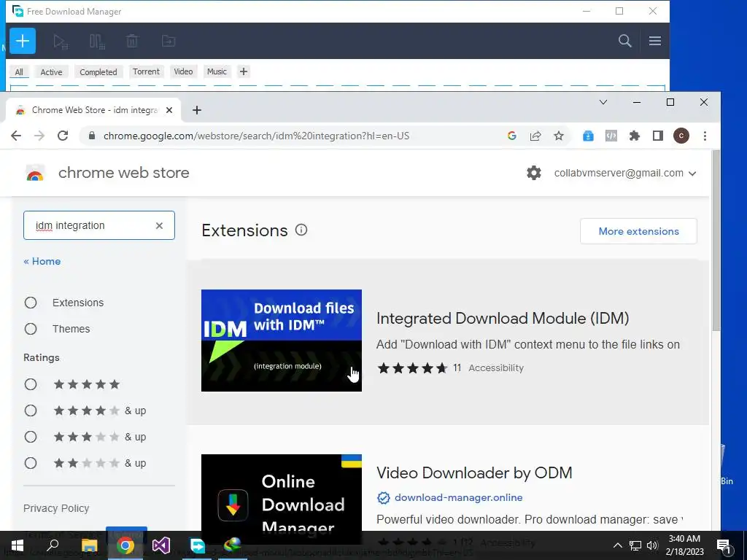Image resolution: width=747 pixels, height=560 pixels.
Task: Open the Privacy Policy link
Action: coord(56,508)
